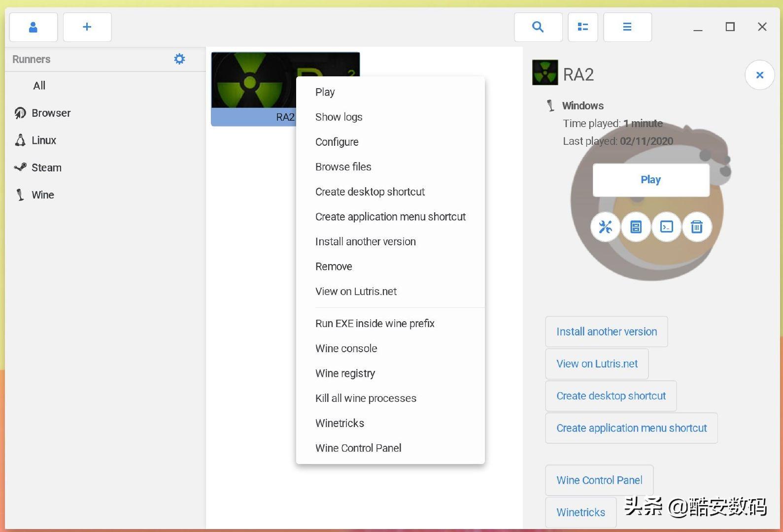Choose Wine Control Panel in context menu
The image size is (783, 532).
390,448
